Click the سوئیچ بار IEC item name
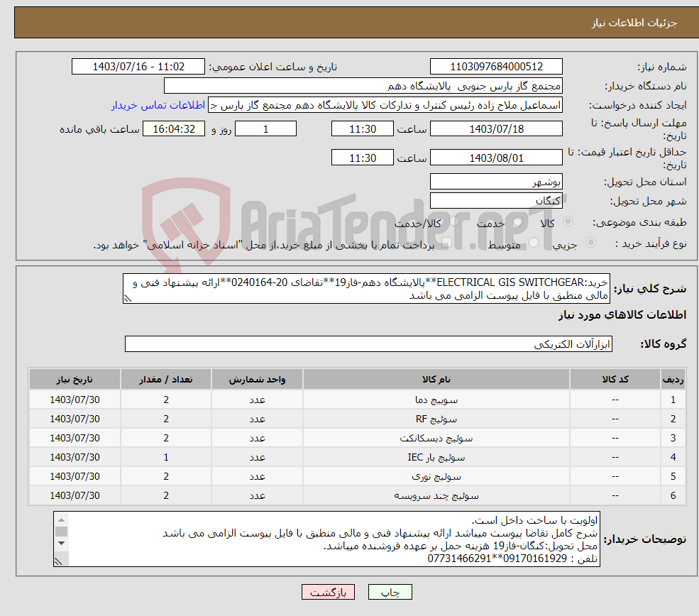 436,457
